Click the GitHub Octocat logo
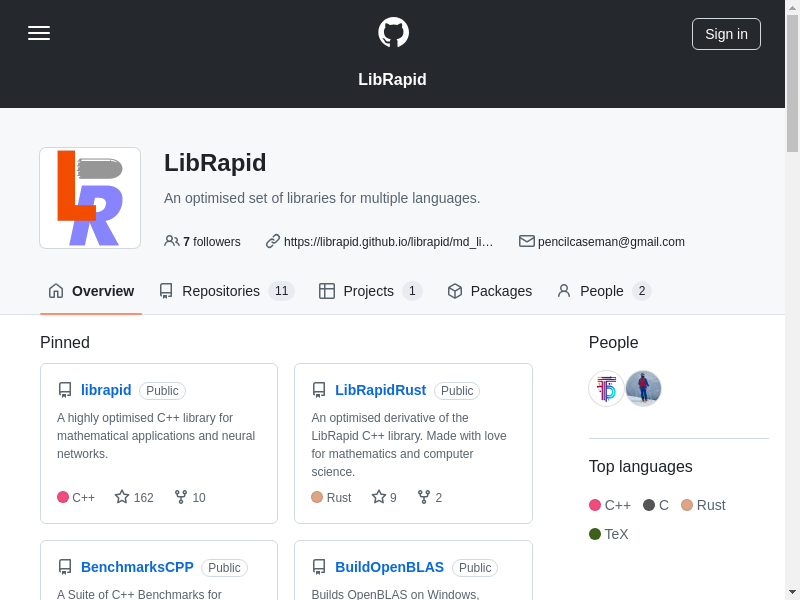800x600 pixels. point(393,33)
